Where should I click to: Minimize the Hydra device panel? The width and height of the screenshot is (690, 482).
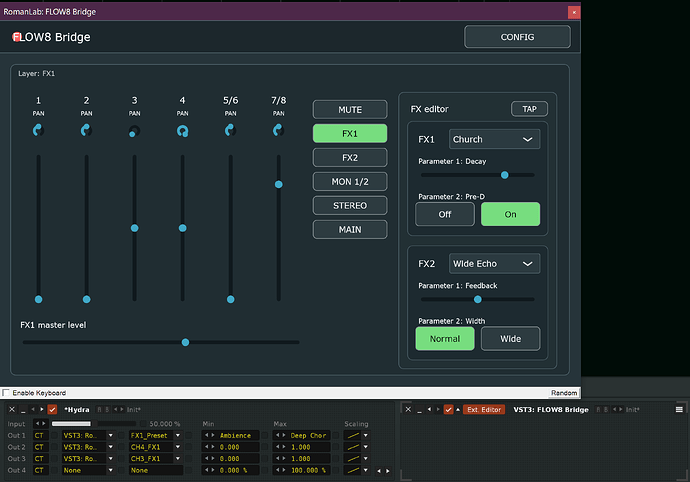click(23, 409)
